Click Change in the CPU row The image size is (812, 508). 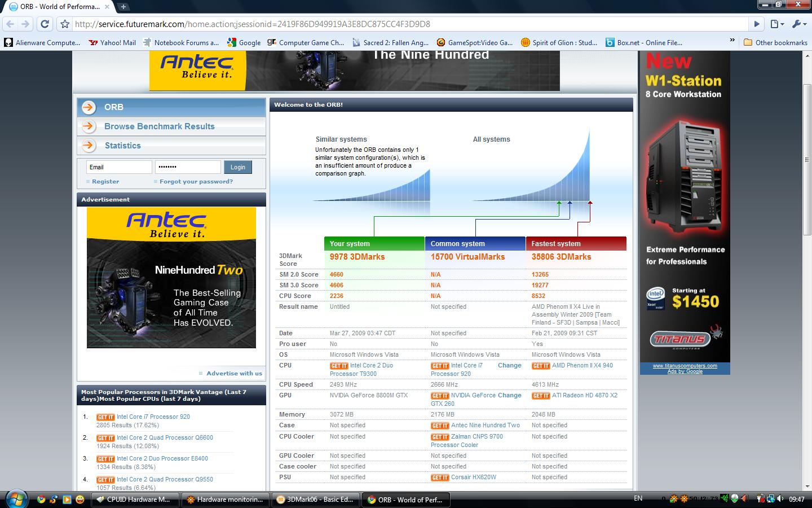pos(510,366)
